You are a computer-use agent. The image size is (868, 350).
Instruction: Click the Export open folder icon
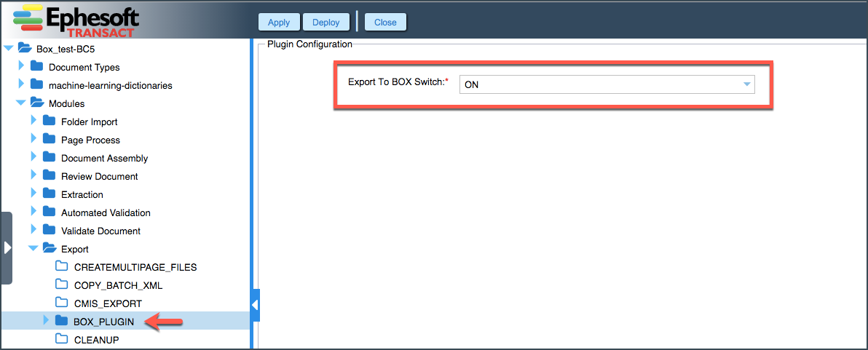[50, 249]
